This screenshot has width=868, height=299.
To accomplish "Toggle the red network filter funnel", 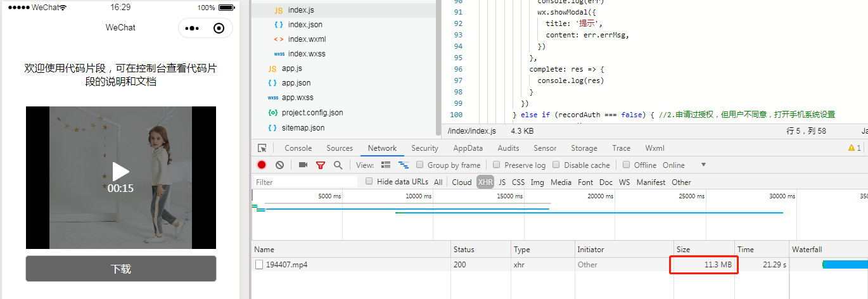I will pos(321,165).
